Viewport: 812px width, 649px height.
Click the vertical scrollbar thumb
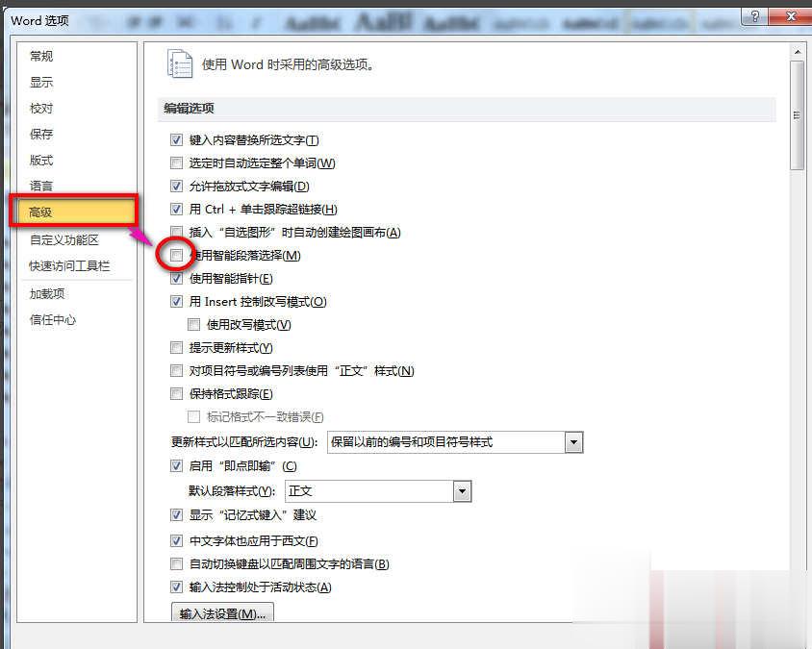(797, 115)
